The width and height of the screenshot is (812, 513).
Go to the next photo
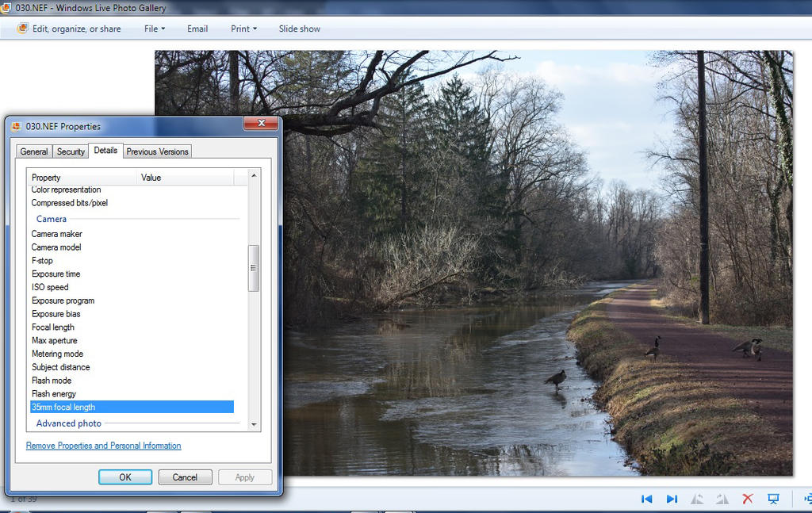(672, 499)
